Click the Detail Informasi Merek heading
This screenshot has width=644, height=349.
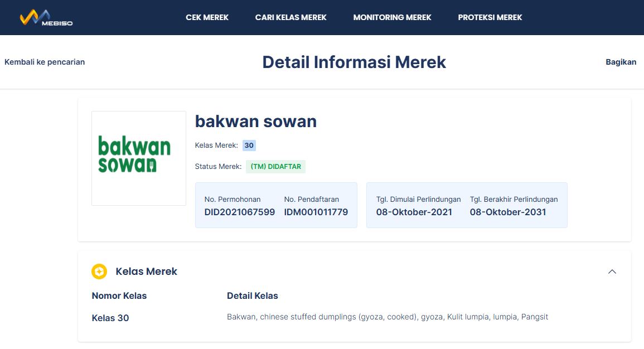coord(354,62)
